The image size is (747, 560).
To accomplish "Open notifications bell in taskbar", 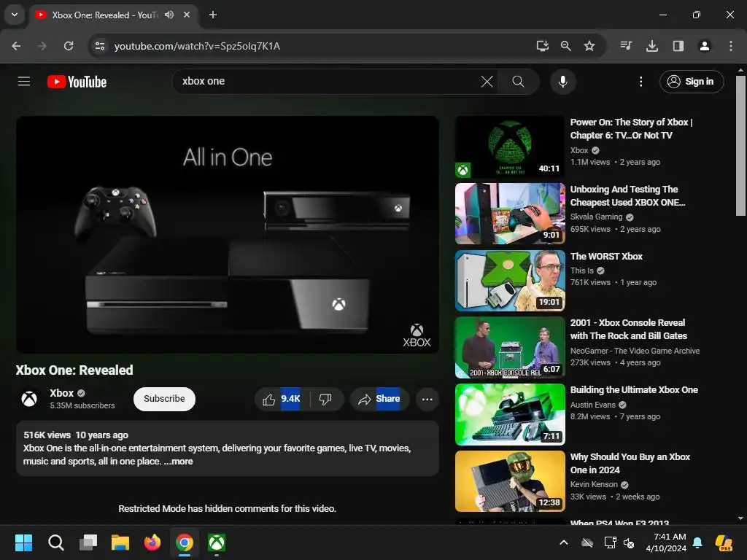I will click(x=697, y=542).
